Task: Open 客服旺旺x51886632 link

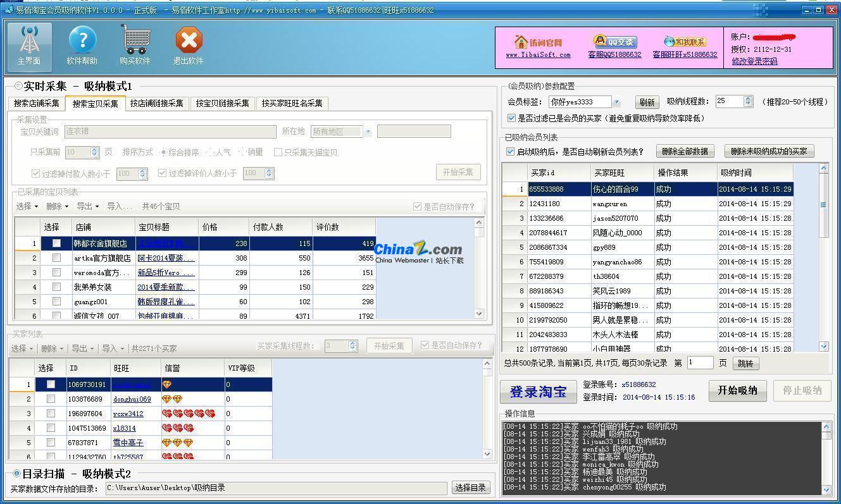Action: coord(685,55)
